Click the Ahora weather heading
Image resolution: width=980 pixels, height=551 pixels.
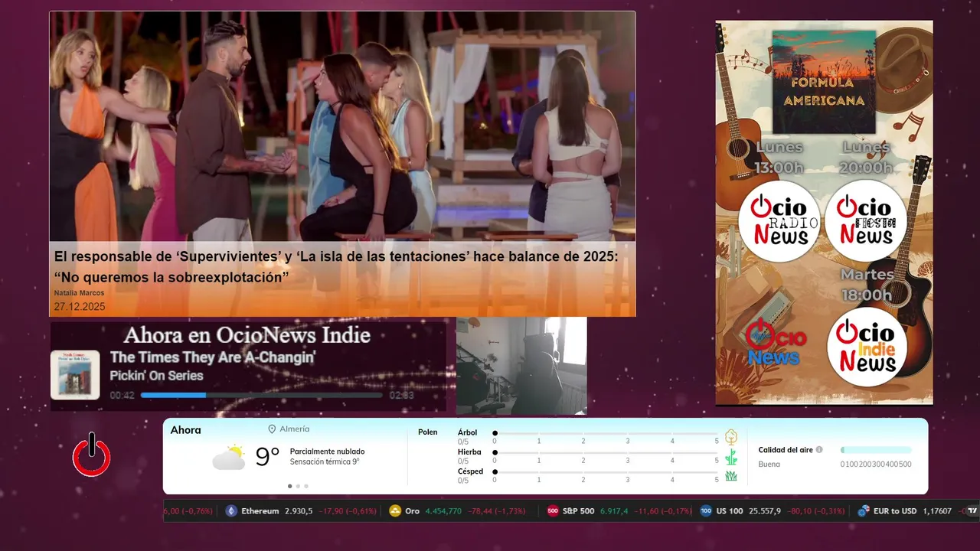pyautogui.click(x=185, y=430)
